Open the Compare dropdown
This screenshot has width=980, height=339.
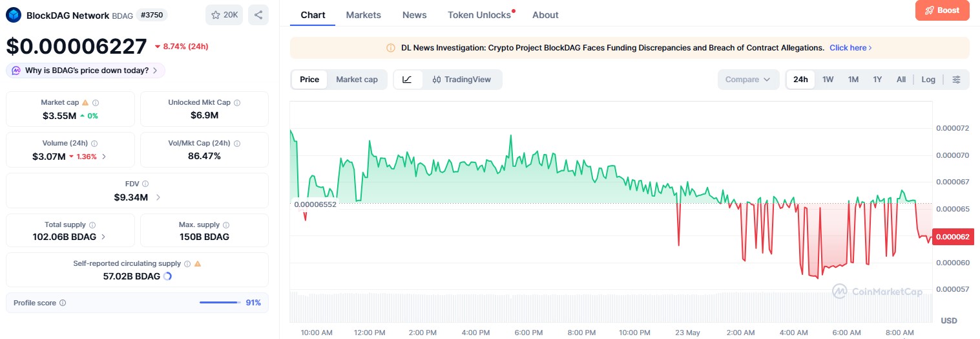click(748, 80)
